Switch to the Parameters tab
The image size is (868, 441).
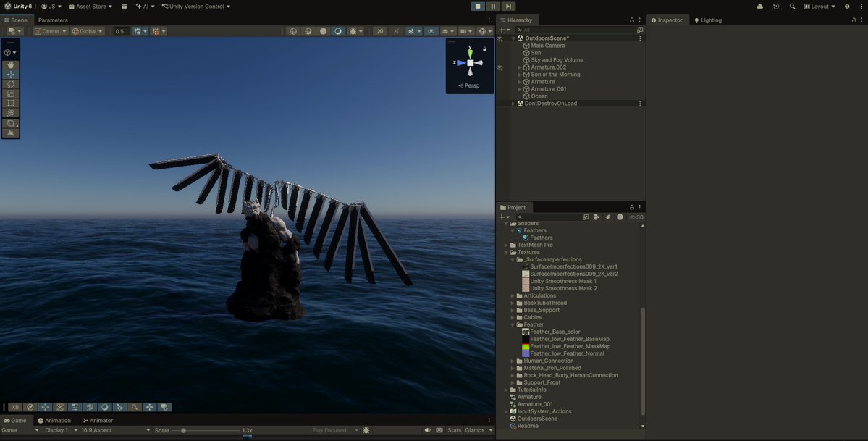point(53,20)
